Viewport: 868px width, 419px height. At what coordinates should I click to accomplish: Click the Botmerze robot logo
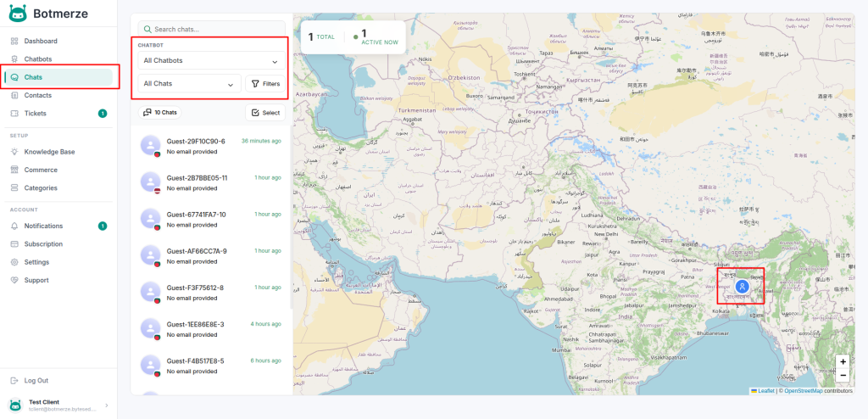(x=18, y=14)
